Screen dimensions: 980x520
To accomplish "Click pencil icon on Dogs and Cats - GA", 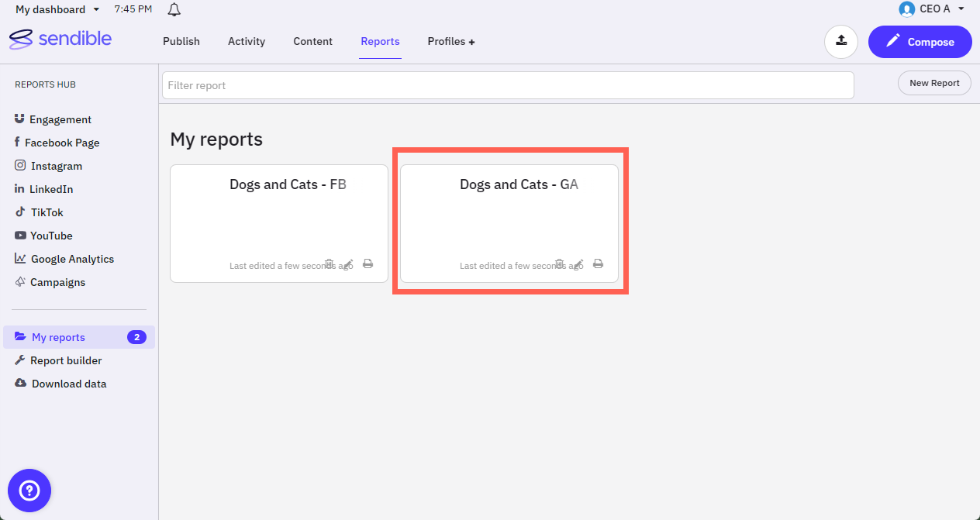I will [x=578, y=264].
